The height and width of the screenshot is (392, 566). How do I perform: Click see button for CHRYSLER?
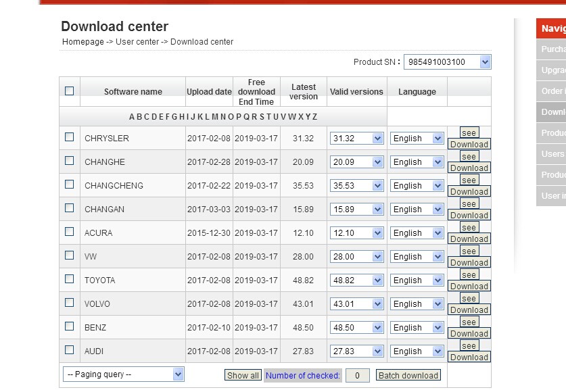(469, 132)
